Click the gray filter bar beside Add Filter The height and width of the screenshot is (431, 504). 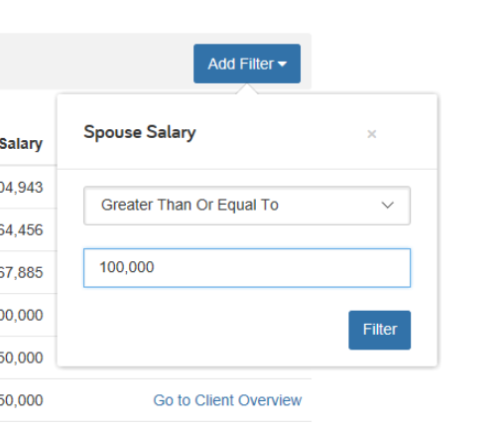coord(96,62)
